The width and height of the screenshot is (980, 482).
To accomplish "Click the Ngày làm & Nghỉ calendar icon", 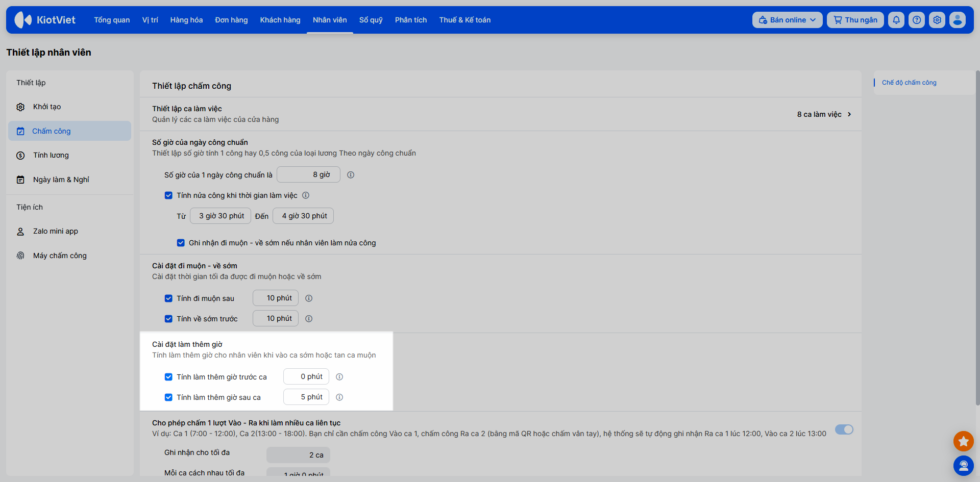I will click(x=20, y=180).
